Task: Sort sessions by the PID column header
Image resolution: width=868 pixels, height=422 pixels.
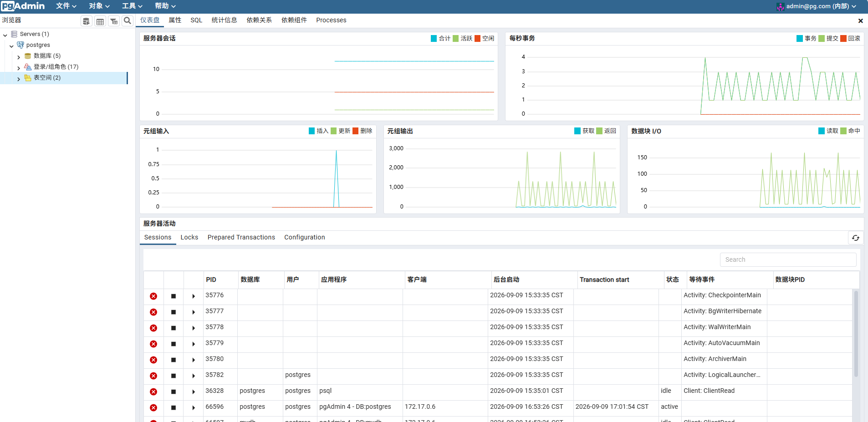Action: coord(221,280)
